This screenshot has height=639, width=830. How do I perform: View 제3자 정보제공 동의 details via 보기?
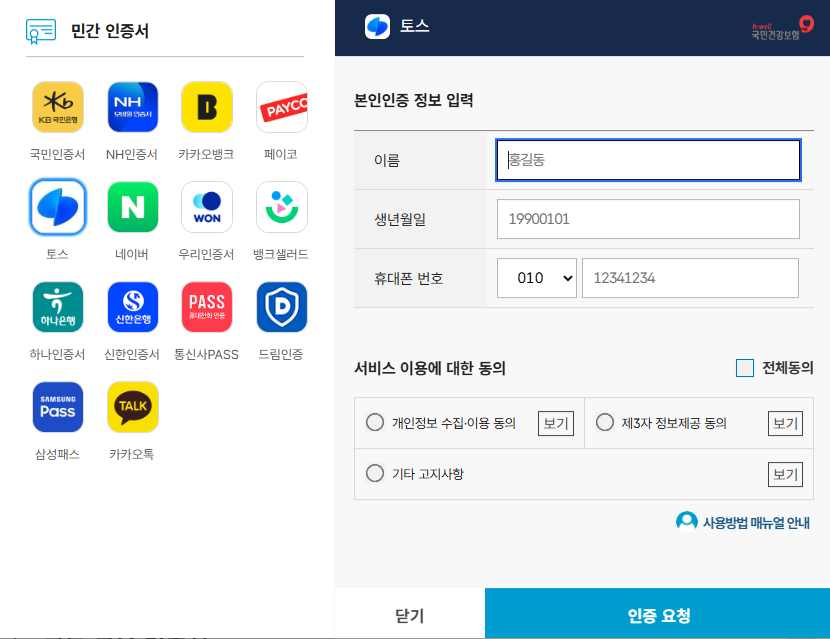pyautogui.click(x=786, y=424)
